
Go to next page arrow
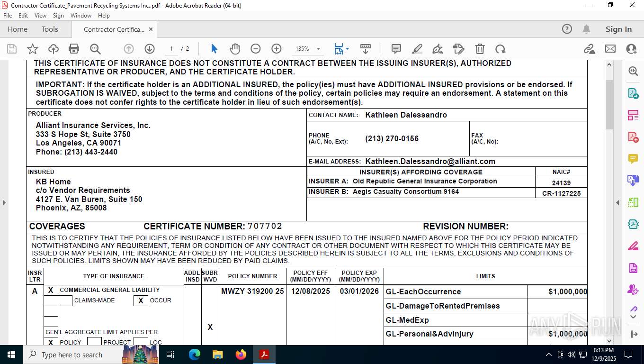[150, 49]
